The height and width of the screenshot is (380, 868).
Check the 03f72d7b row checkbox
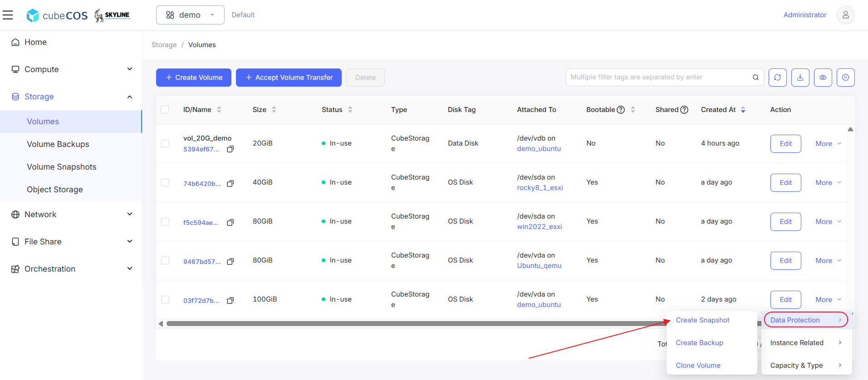click(165, 299)
